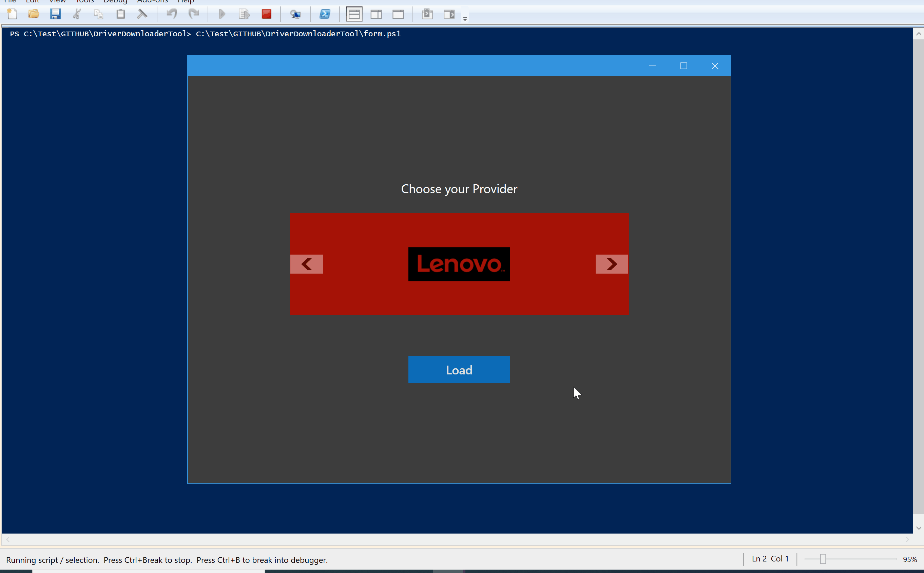Click the Clear Console Pane icon
Viewport: 924px width, 573px height.
[x=142, y=14]
